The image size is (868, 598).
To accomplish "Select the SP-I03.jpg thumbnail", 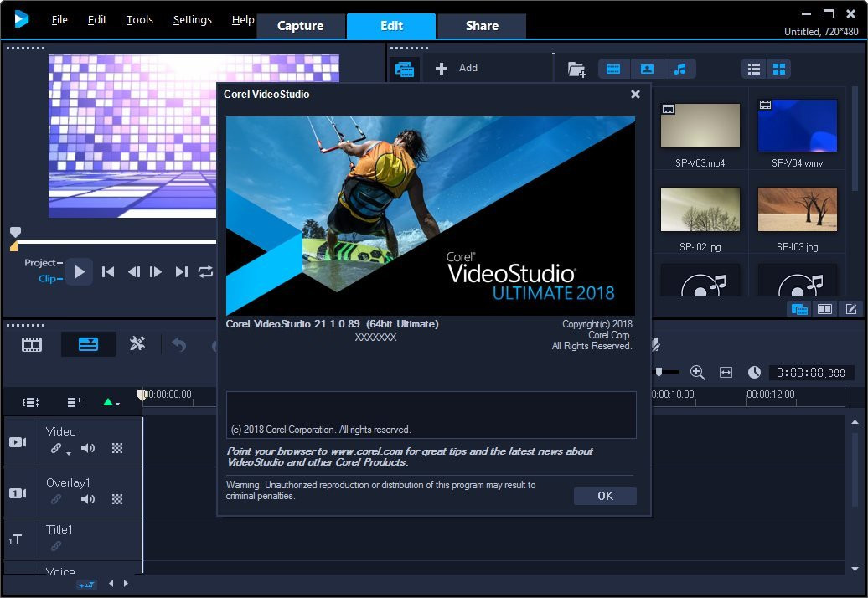I will pyautogui.click(x=797, y=209).
